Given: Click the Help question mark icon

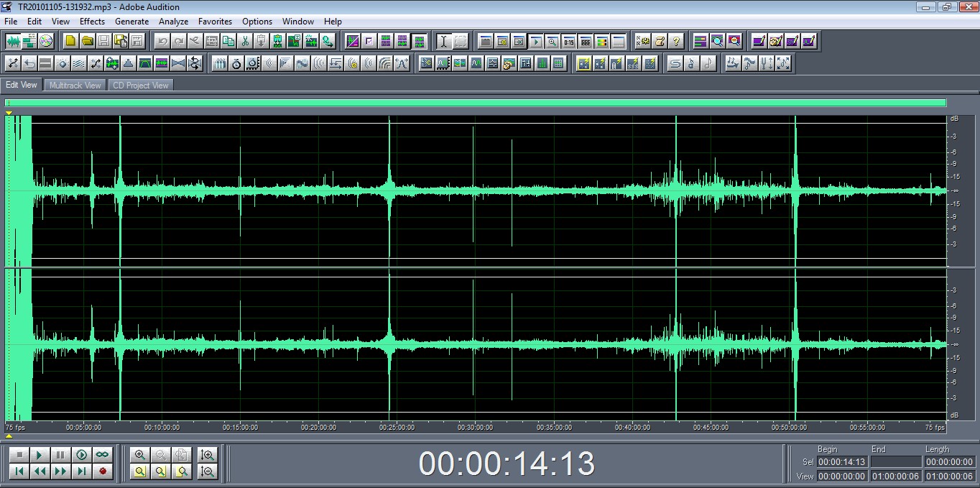Looking at the screenshot, I should (x=676, y=41).
